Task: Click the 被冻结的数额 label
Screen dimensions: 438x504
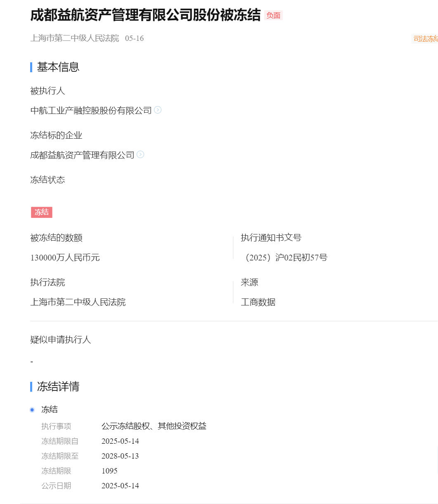Action: [57, 238]
